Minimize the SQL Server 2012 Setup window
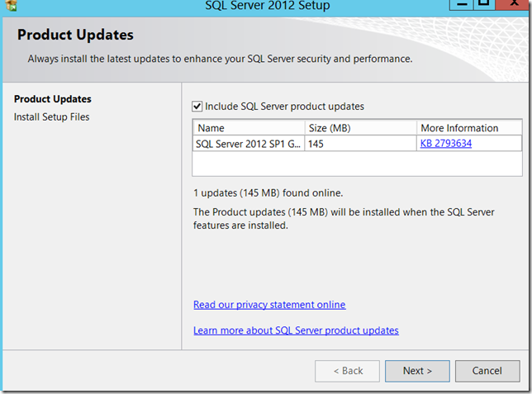532x394 pixels. [x=462, y=5]
